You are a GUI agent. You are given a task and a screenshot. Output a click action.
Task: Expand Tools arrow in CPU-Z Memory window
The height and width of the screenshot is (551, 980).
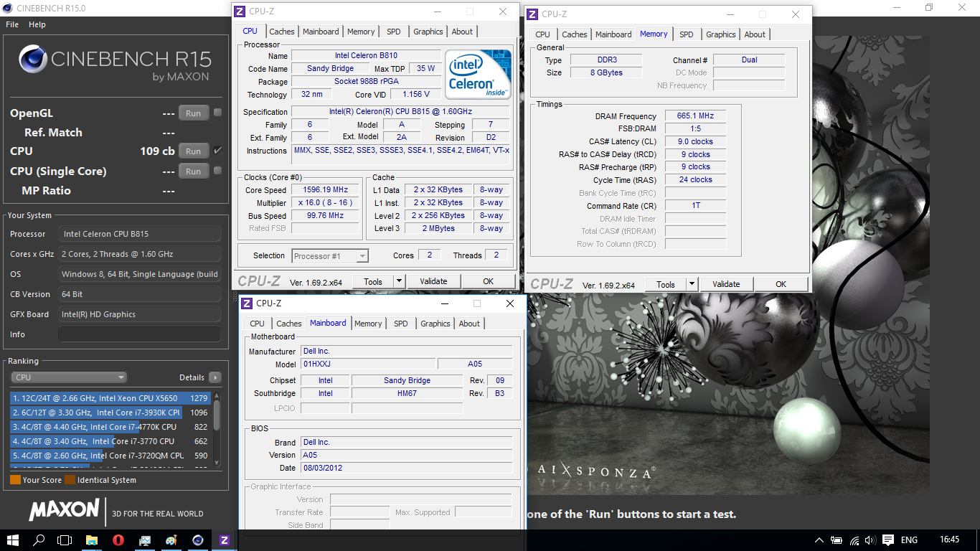tap(692, 284)
